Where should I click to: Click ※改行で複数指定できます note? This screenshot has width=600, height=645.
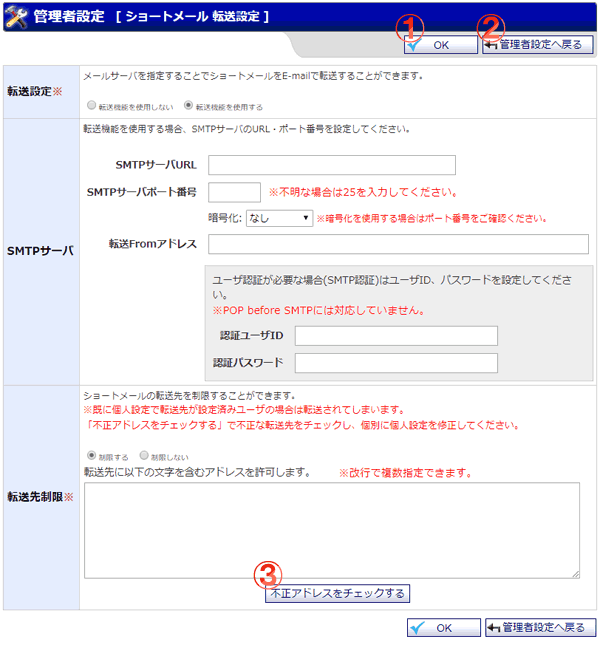pos(405,473)
